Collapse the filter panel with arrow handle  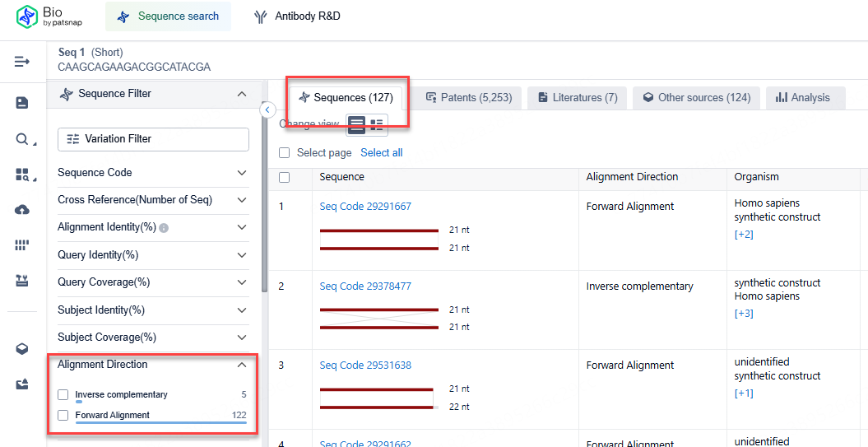tap(267, 109)
